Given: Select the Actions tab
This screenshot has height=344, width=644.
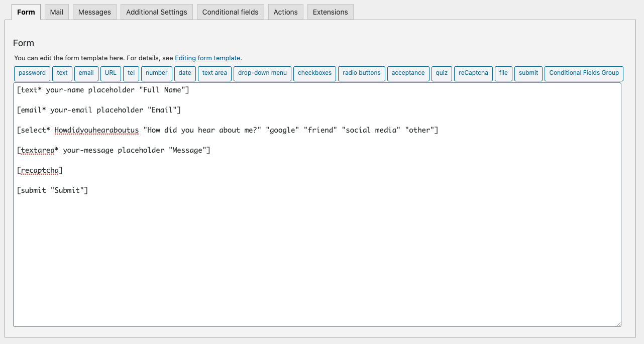Looking at the screenshot, I should [x=285, y=12].
